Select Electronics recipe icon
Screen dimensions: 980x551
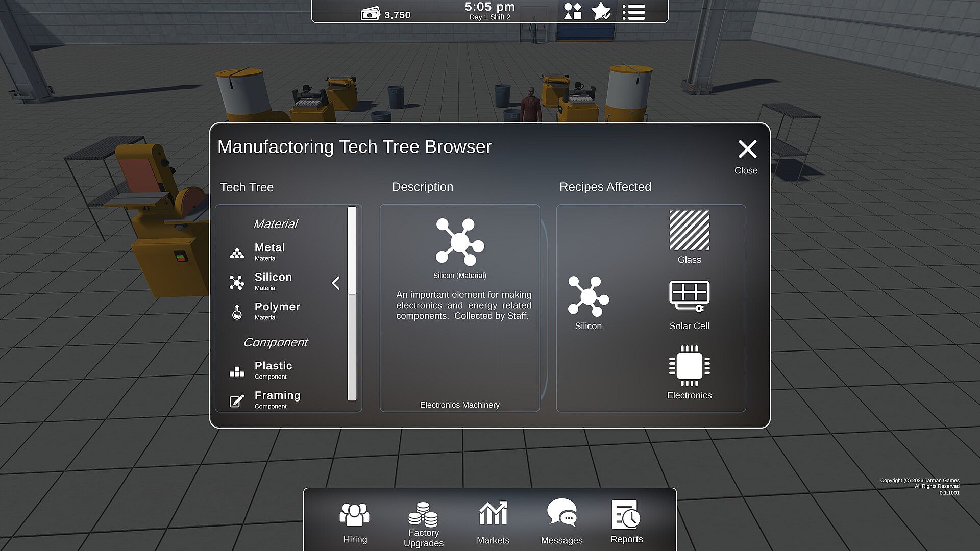(689, 366)
